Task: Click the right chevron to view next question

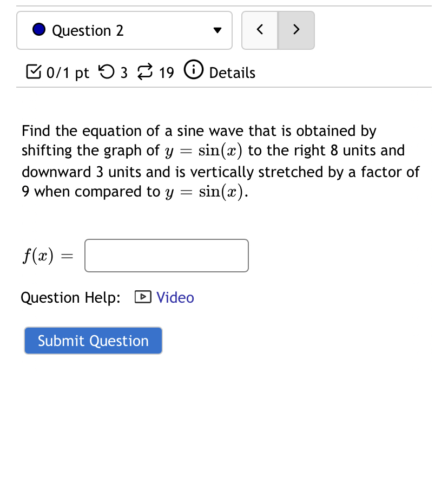Action: point(296,30)
